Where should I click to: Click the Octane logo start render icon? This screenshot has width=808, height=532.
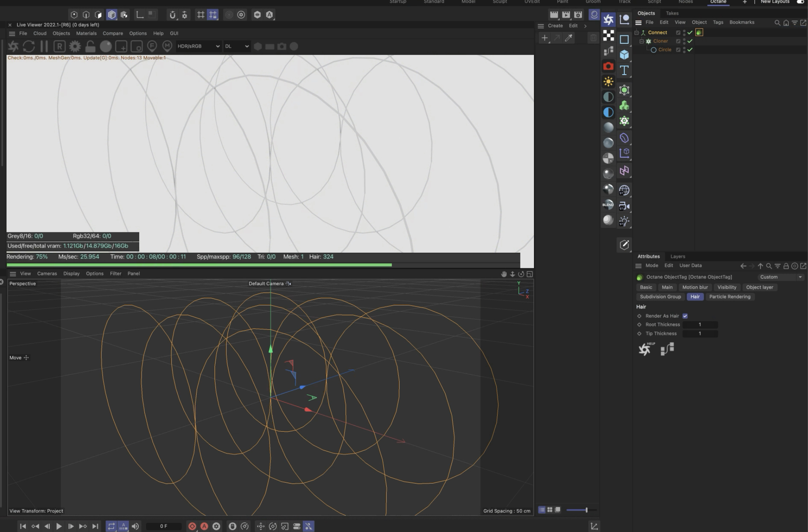(13, 47)
